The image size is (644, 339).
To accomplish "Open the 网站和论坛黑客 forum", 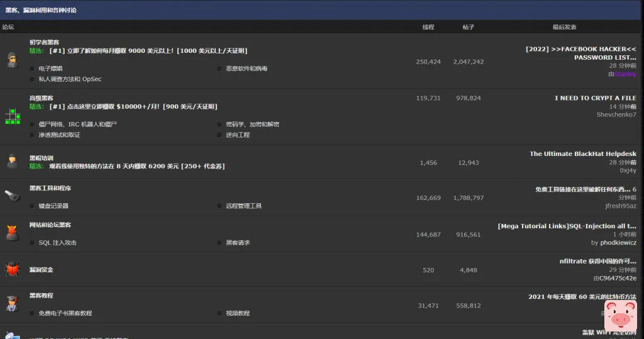I will [x=50, y=225].
